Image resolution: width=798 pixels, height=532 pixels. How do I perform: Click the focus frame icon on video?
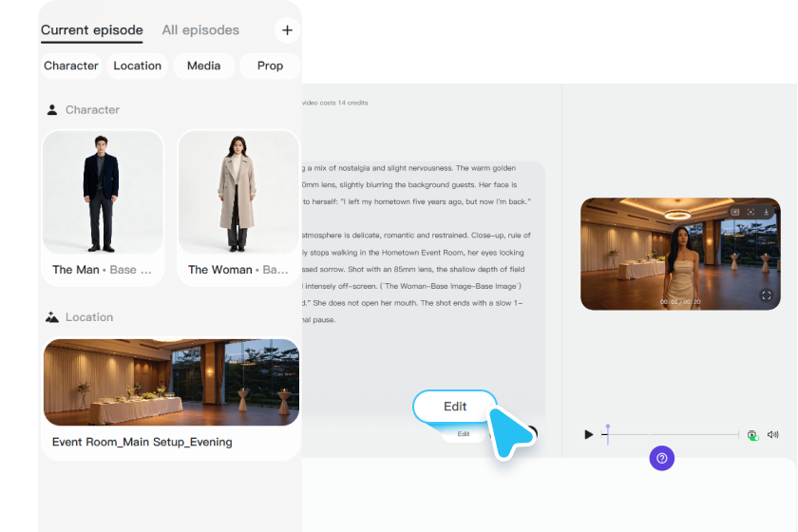coord(750,212)
